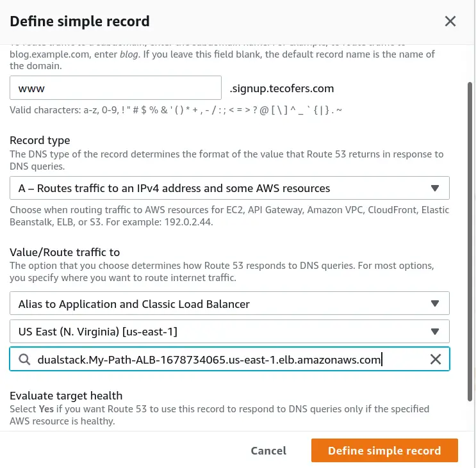The width and height of the screenshot is (476, 468).
Task: Click the arrow beside the Alias to Application option
Action: (435, 303)
